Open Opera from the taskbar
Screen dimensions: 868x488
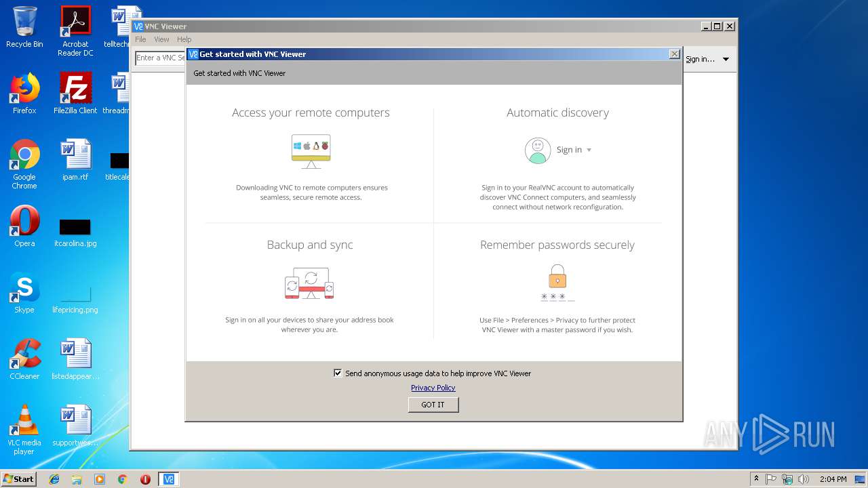pos(145,479)
